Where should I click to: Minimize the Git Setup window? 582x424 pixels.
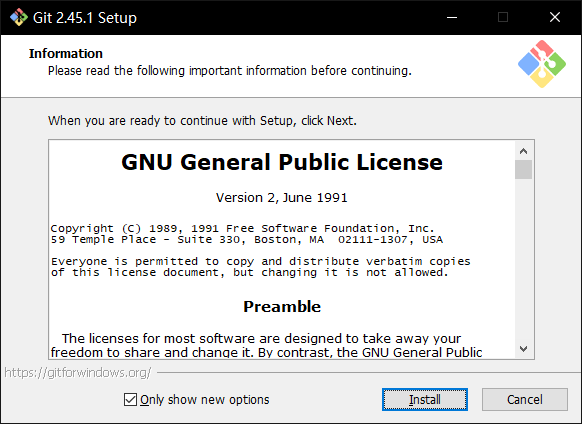452,17
